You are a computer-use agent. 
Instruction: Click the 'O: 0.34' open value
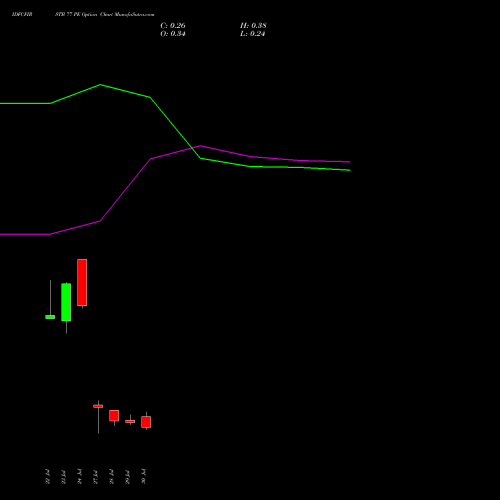(173, 34)
